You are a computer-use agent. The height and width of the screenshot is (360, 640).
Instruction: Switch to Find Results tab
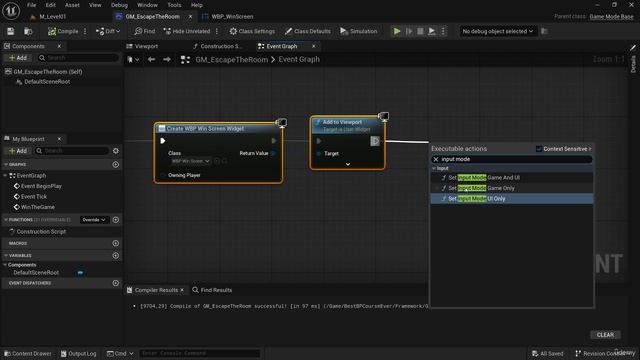tap(212, 290)
